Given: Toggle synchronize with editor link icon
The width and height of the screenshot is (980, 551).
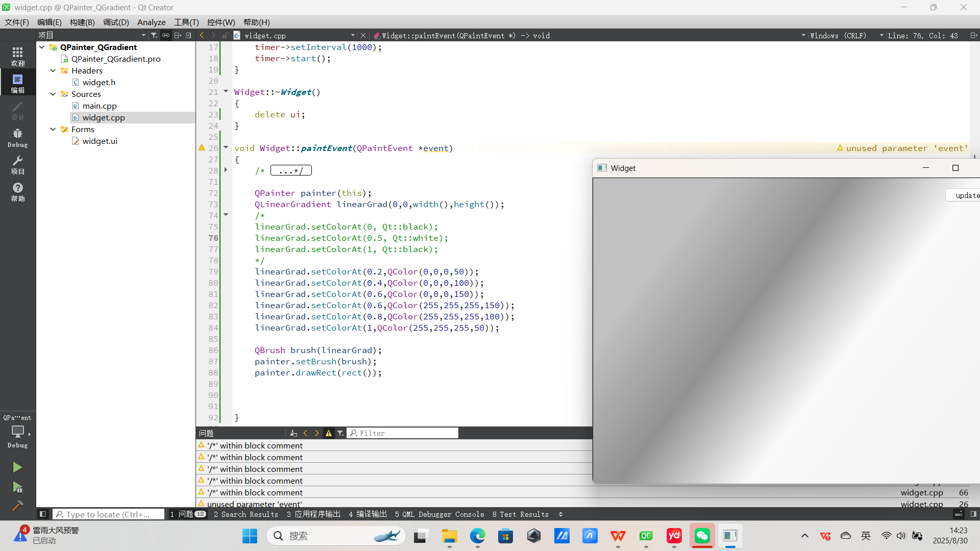Looking at the screenshot, I should coord(166,35).
